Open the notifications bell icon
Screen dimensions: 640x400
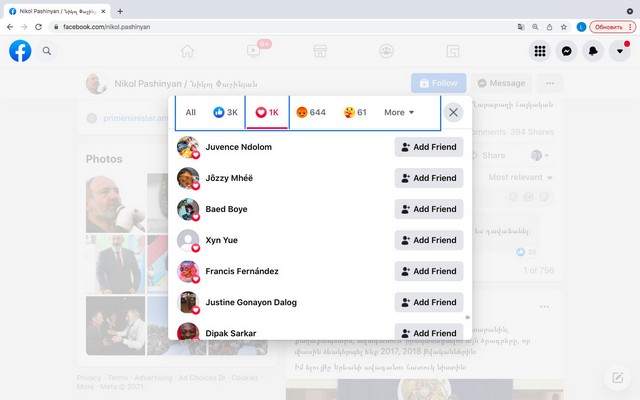click(x=593, y=51)
